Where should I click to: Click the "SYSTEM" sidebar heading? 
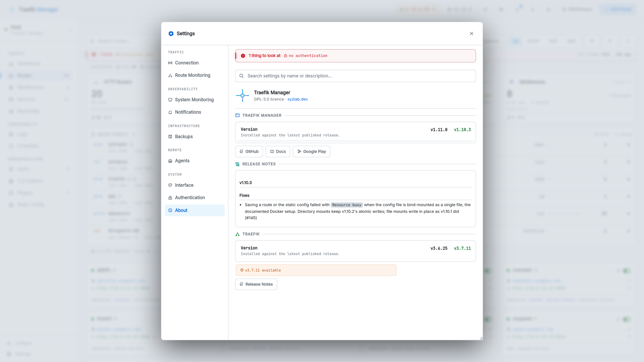click(175, 175)
